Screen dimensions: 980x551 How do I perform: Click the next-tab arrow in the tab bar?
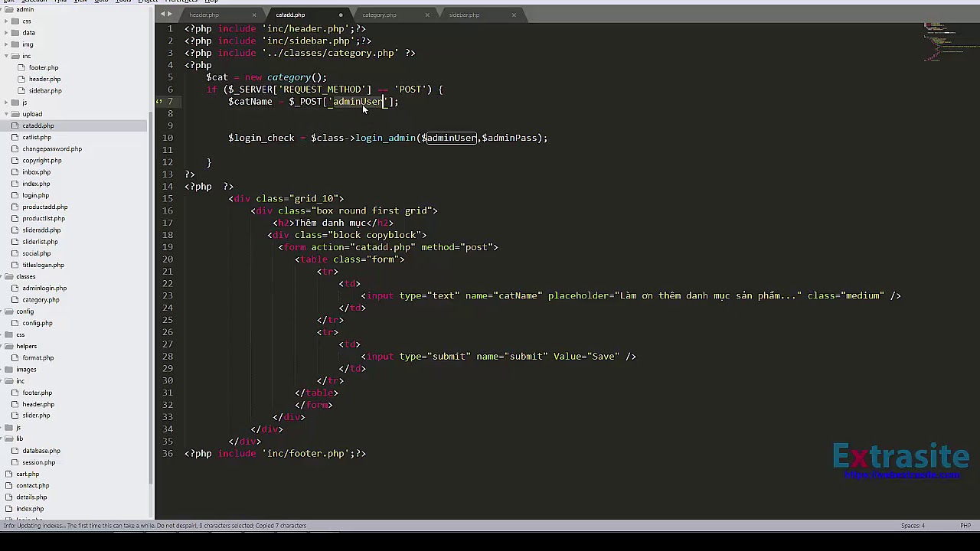[x=169, y=15]
